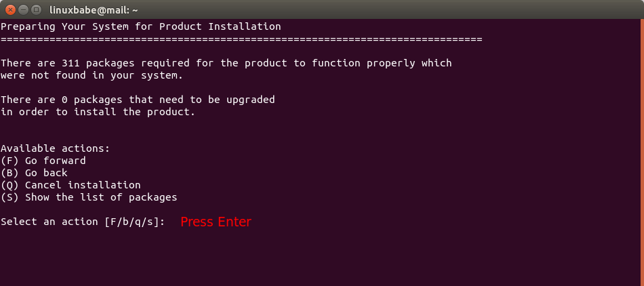Select the '(F) Go forward' option
This screenshot has height=286, width=644.
coord(43,161)
